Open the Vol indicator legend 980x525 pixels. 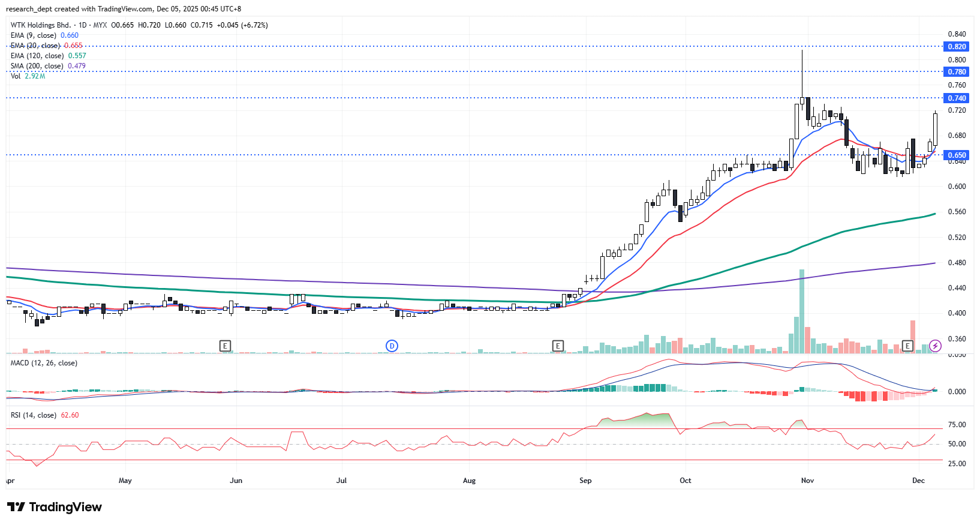click(x=16, y=76)
